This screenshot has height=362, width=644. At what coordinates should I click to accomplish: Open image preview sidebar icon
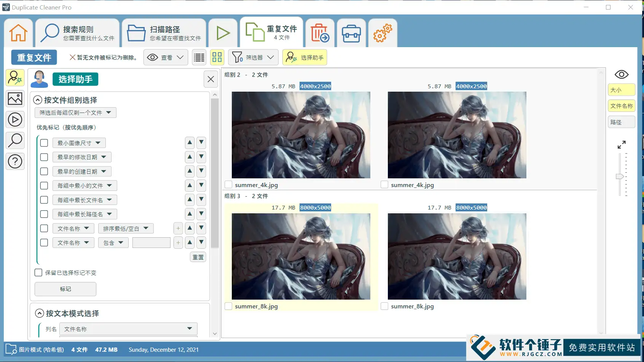point(15,99)
